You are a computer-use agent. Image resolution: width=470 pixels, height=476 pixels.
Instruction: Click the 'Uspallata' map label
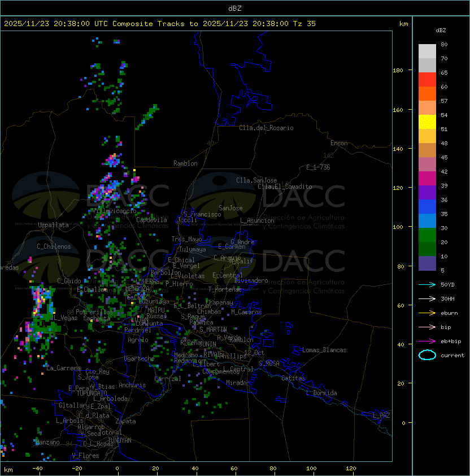pos(53,225)
